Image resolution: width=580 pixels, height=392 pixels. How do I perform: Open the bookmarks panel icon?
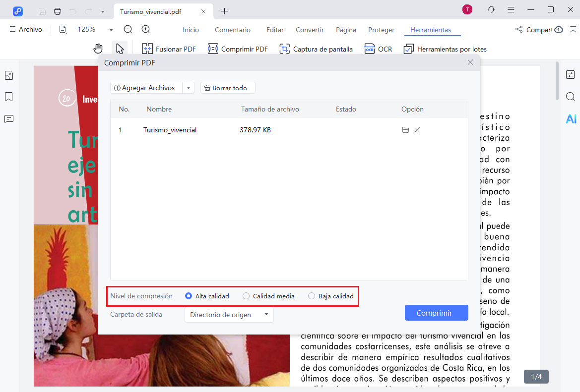9,97
